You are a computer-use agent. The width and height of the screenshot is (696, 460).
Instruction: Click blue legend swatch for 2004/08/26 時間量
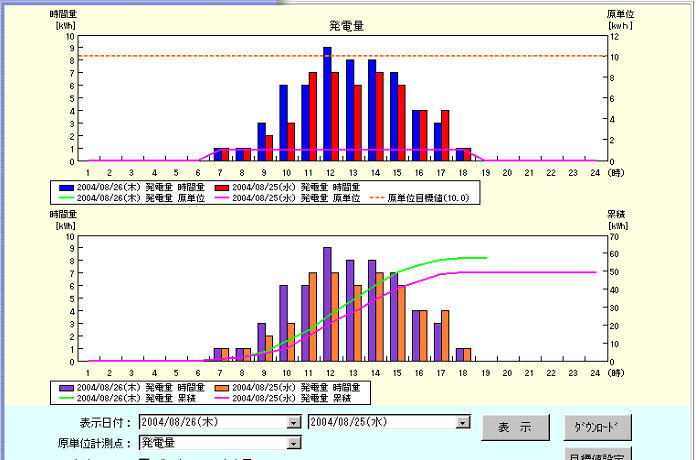pos(66,188)
